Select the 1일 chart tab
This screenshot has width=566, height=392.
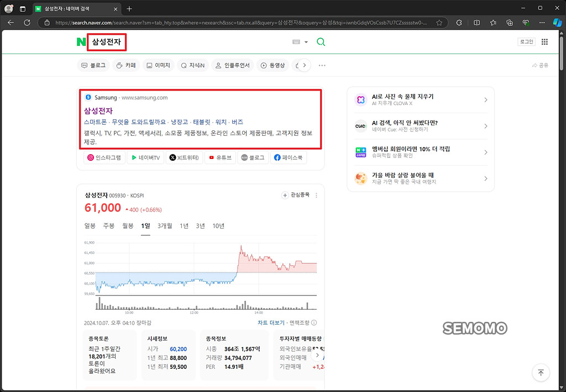coord(145,226)
